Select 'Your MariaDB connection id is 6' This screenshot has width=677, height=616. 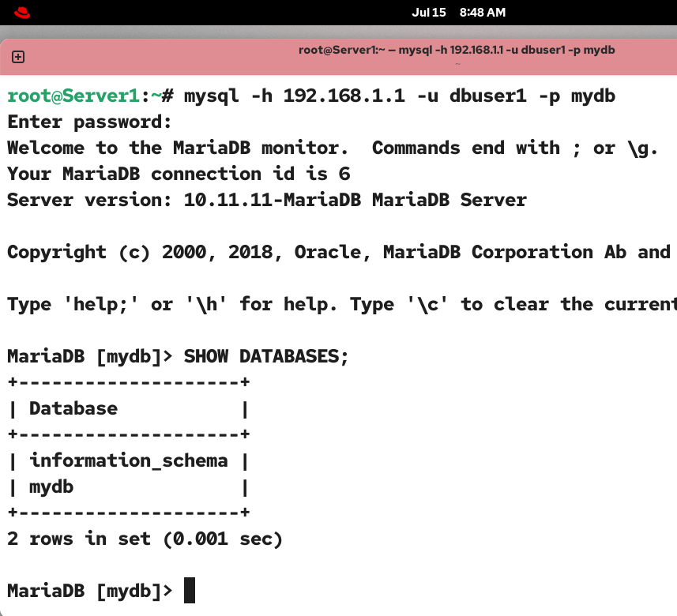179,174
